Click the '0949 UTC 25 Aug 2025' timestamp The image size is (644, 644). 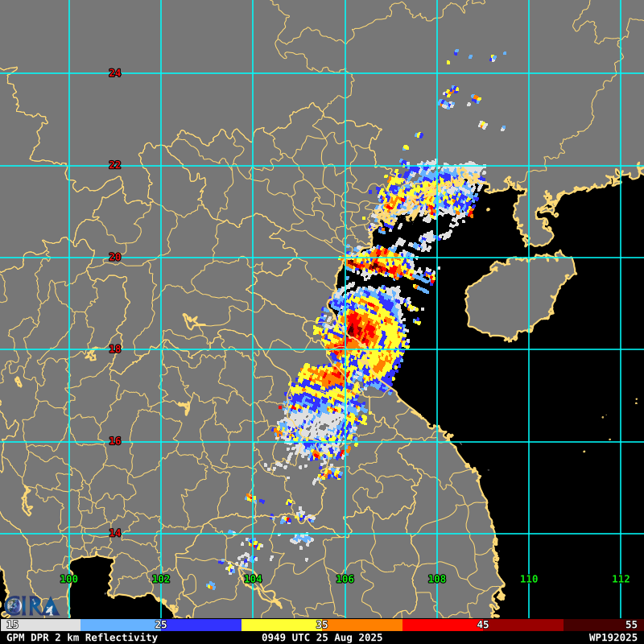(322, 638)
